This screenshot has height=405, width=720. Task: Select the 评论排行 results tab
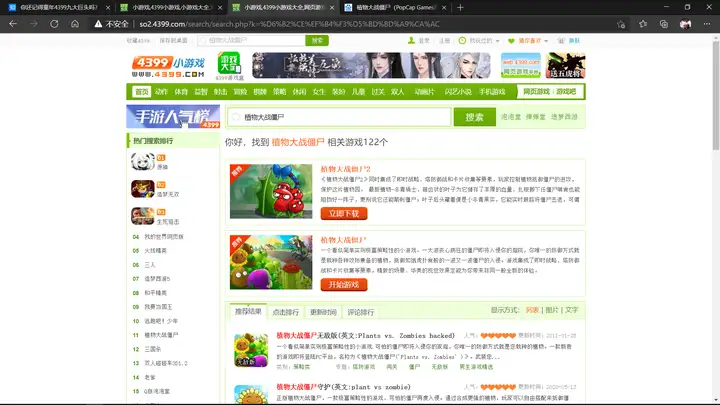coord(361,312)
